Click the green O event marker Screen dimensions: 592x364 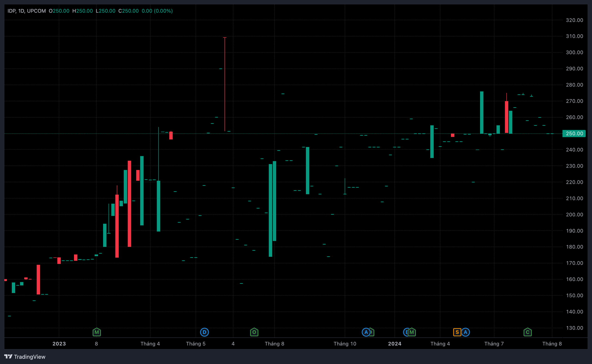254,332
